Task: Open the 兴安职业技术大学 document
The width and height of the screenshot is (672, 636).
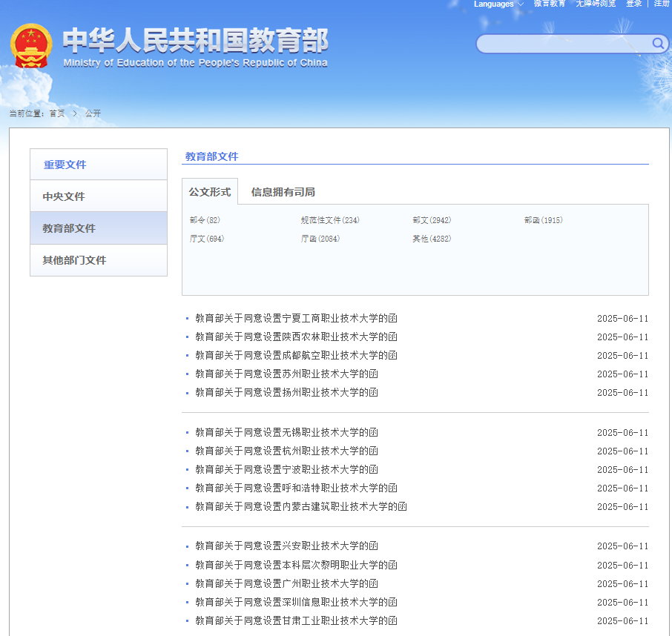Action: coord(287,546)
